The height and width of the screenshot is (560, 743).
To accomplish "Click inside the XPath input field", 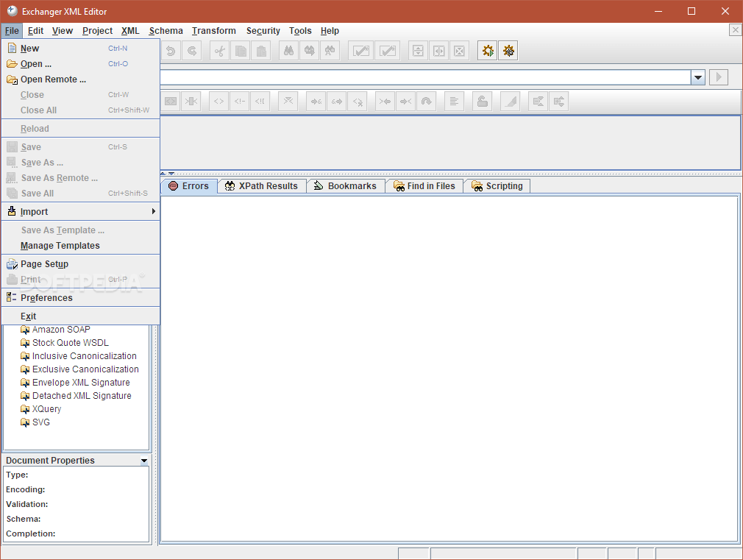I will click(425, 77).
